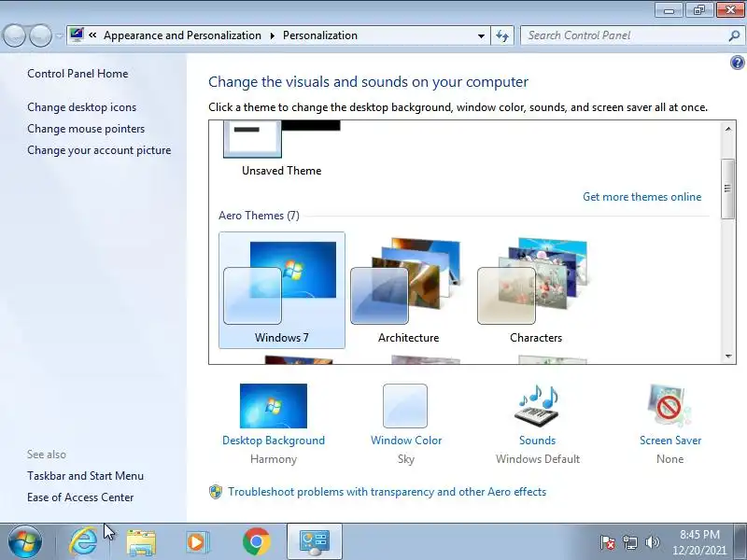
Task: Open Taskbar and Start Menu link
Action: point(85,476)
